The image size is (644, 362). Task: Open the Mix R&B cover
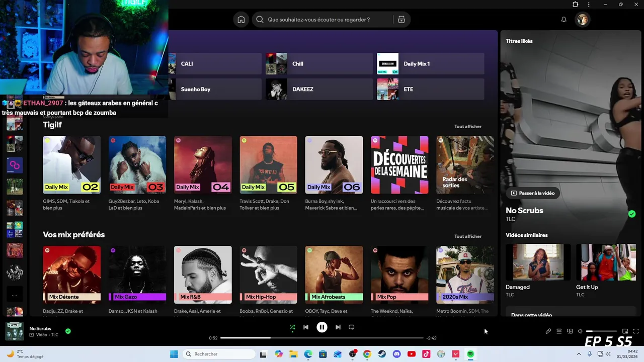(x=203, y=275)
